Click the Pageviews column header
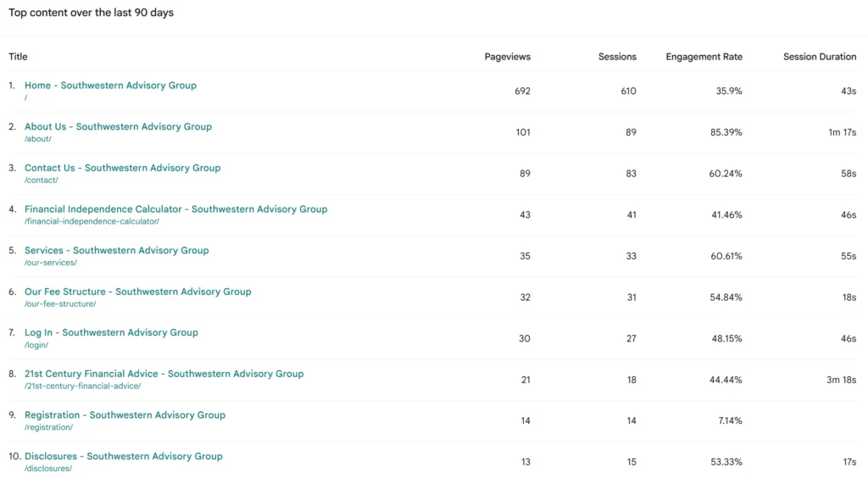Image resolution: width=868 pixels, height=489 pixels. point(507,57)
